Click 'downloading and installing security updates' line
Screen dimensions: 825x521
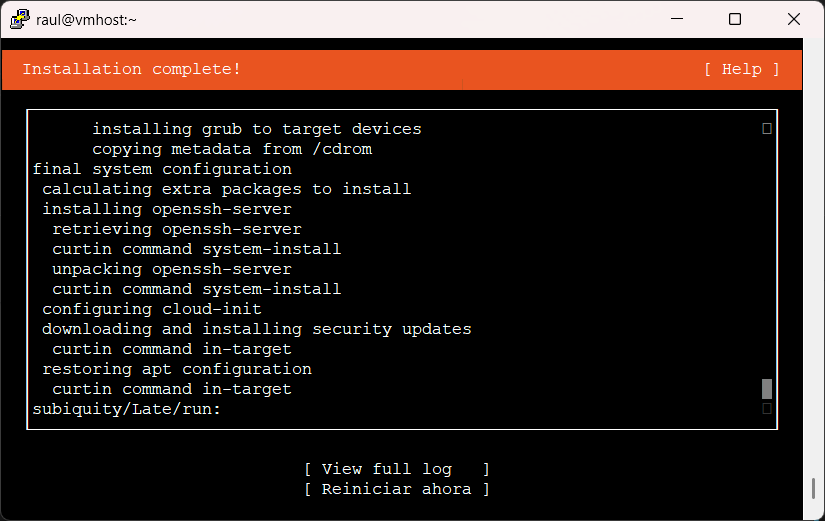pos(257,329)
